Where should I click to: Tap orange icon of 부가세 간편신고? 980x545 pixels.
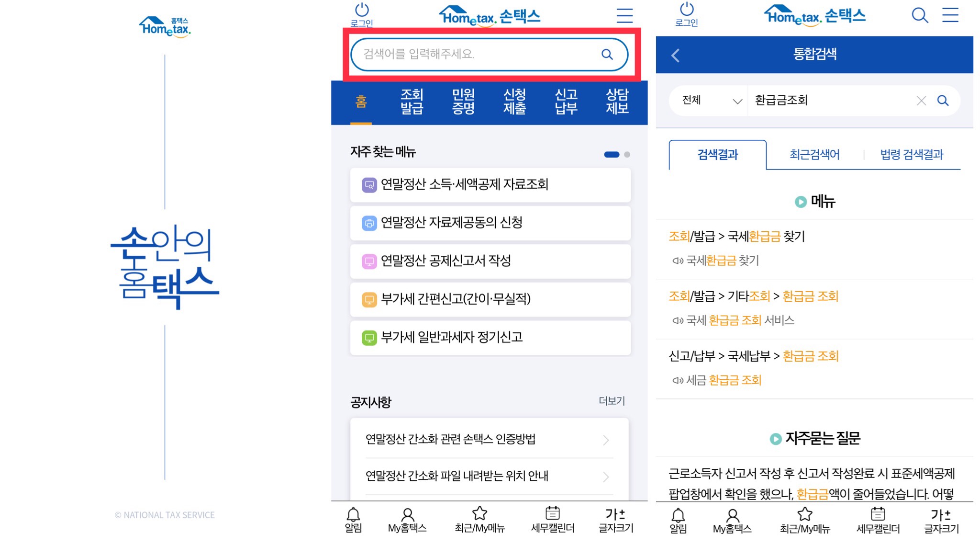(369, 300)
